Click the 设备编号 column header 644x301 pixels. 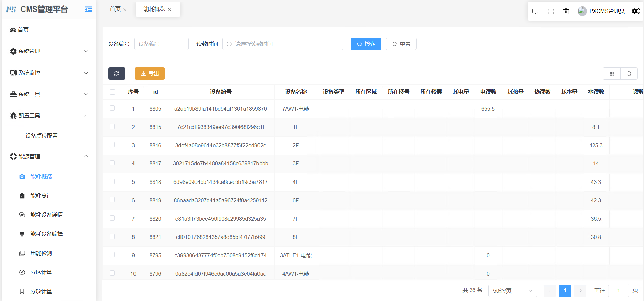pos(221,92)
